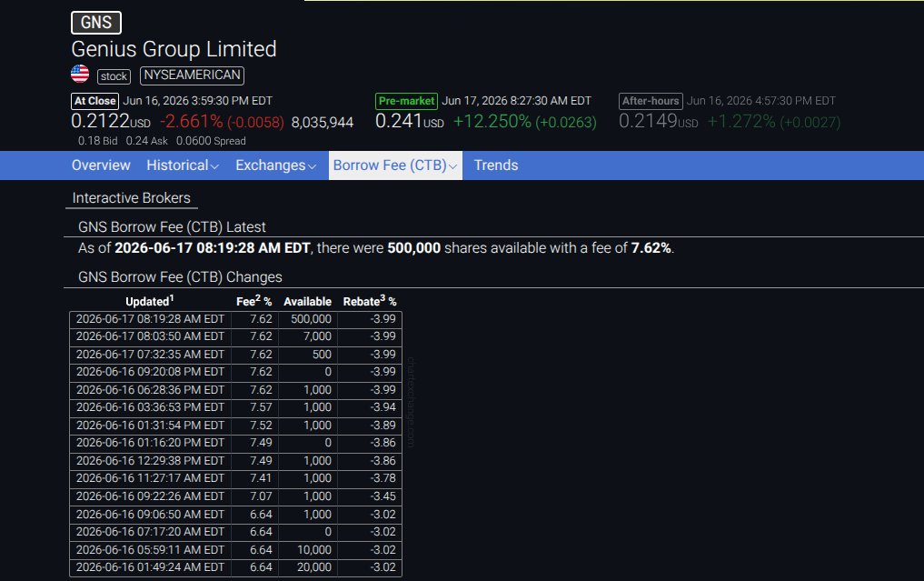Select the row 2026-06-16 01:49:24 AM EDT
Screen dimensions: 924x581
pyautogui.click(x=235, y=567)
